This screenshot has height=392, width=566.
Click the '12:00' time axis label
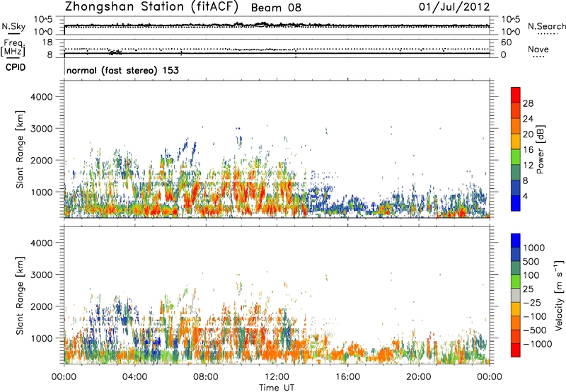click(x=277, y=376)
